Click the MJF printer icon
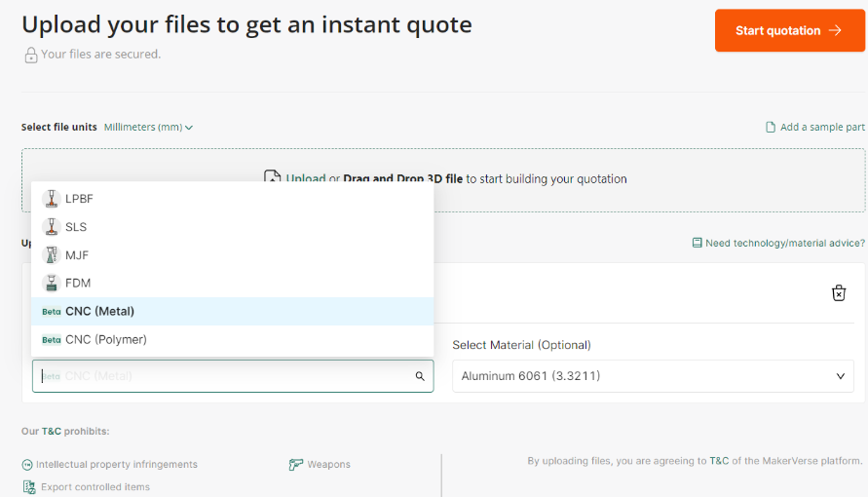Viewport: 868px width, 497px height. (x=51, y=255)
